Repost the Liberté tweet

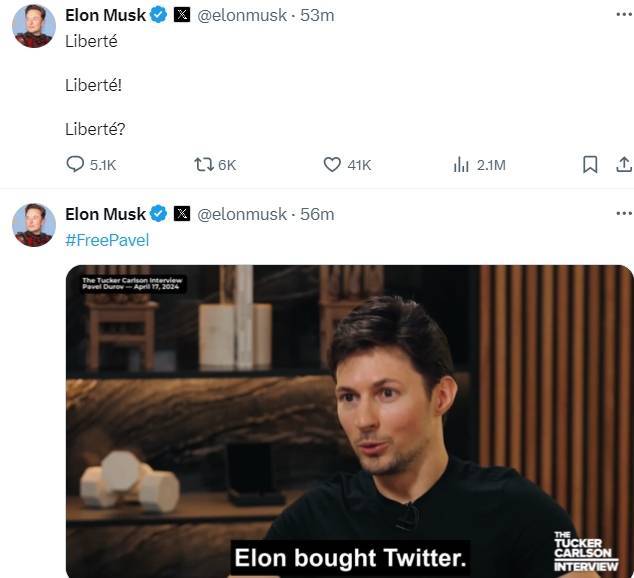click(204, 165)
